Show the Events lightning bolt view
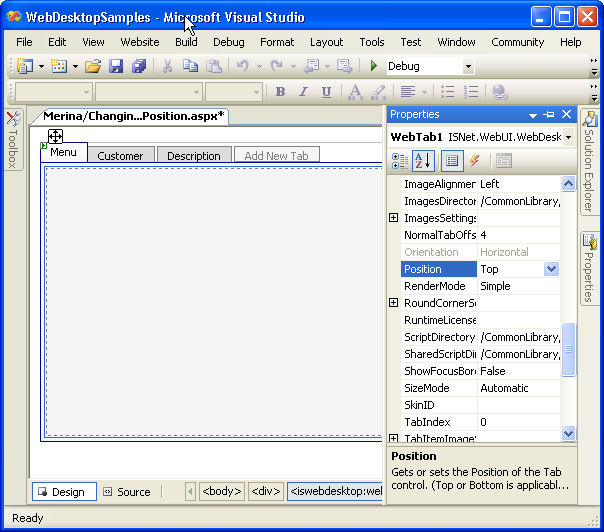604x532 pixels. point(474,161)
